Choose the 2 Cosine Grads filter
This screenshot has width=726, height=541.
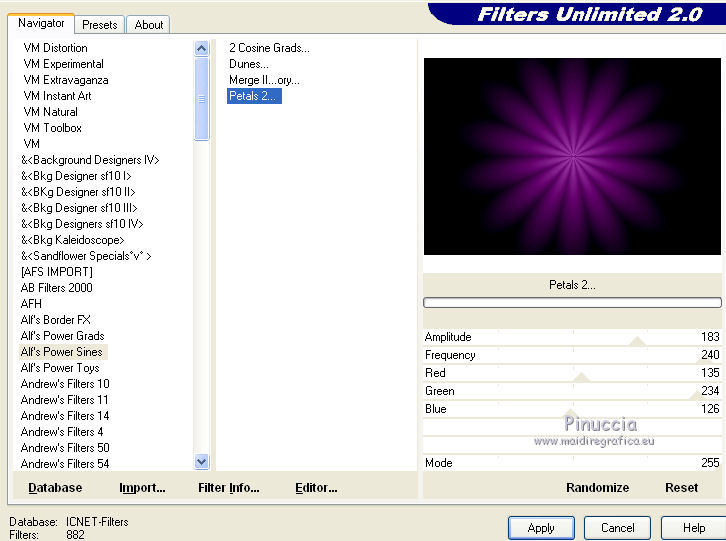[x=269, y=48]
